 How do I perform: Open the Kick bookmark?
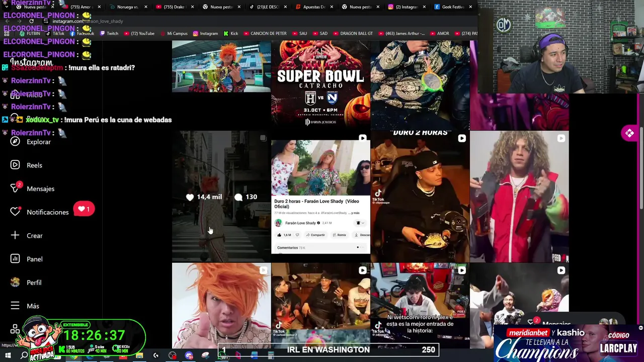point(231,34)
